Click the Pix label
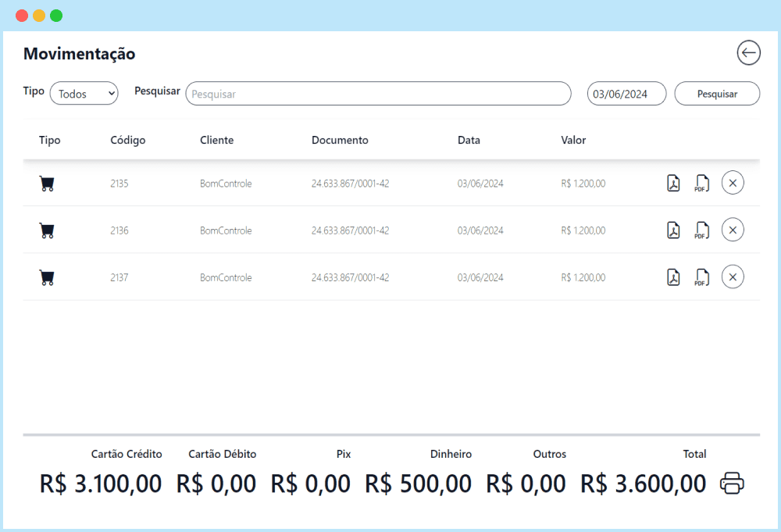This screenshot has height=532, width=781. [344, 454]
